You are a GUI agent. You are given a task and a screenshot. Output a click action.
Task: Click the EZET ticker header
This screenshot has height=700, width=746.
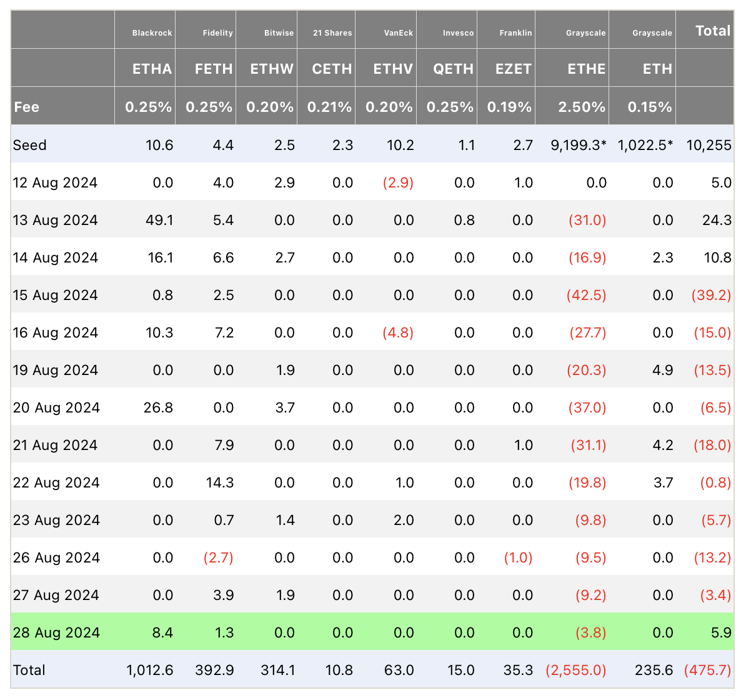(x=514, y=69)
